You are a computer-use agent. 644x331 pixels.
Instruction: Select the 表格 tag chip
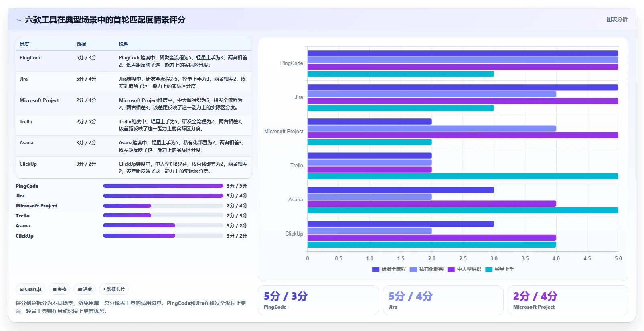(x=59, y=289)
